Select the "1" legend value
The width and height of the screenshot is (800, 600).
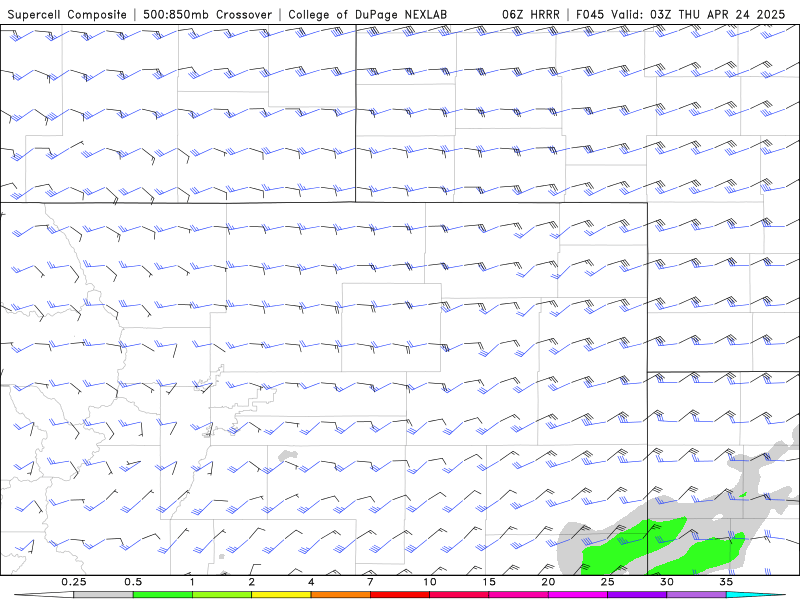[x=192, y=582]
